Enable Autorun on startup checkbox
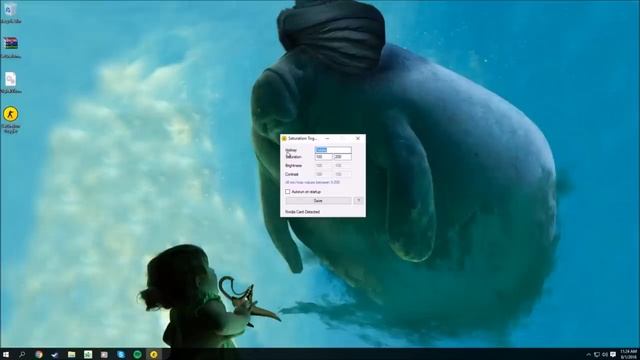 pos(288,191)
